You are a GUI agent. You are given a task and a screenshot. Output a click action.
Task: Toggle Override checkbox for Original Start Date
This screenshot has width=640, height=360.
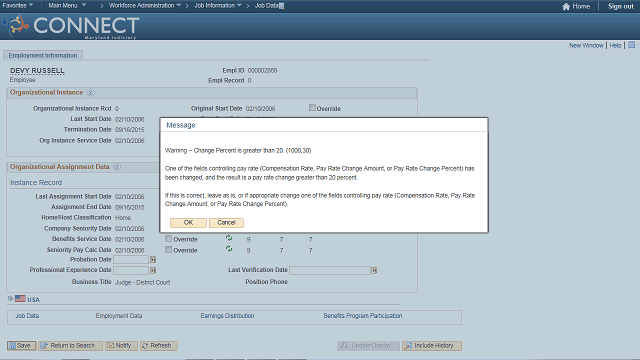click(x=312, y=108)
